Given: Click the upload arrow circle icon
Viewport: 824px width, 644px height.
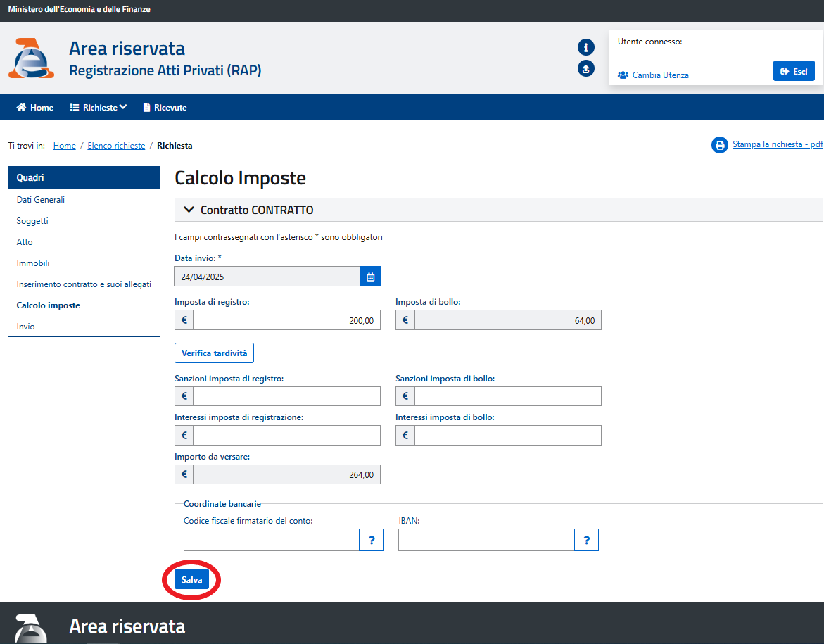Looking at the screenshot, I should tap(586, 68).
